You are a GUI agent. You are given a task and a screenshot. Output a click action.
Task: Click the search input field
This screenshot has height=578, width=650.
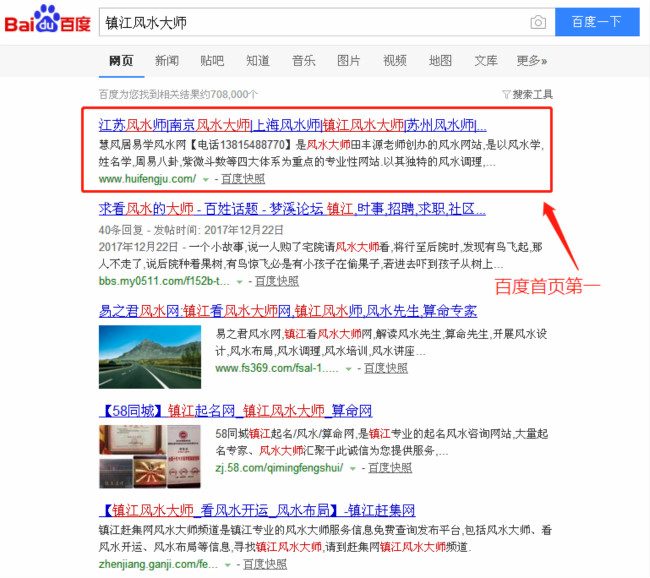(315, 22)
